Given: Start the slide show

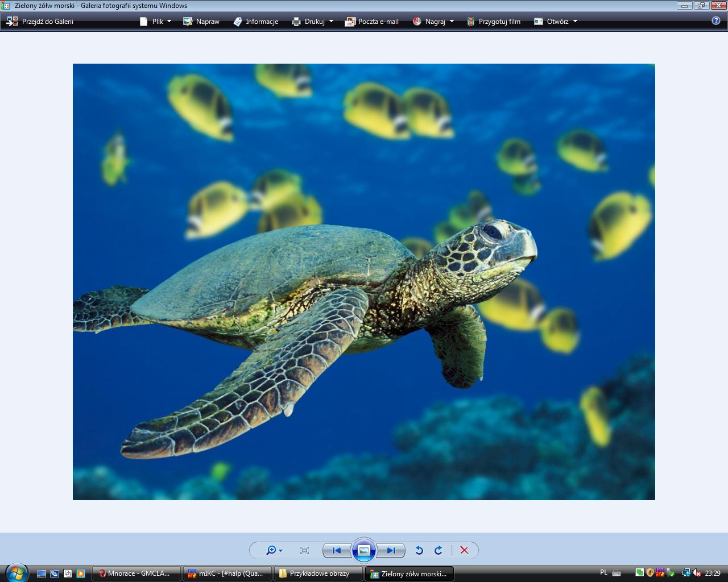Looking at the screenshot, I should tap(364, 550).
